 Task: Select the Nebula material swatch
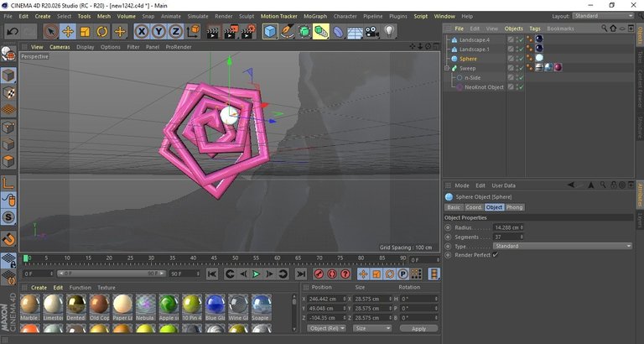tap(146, 307)
